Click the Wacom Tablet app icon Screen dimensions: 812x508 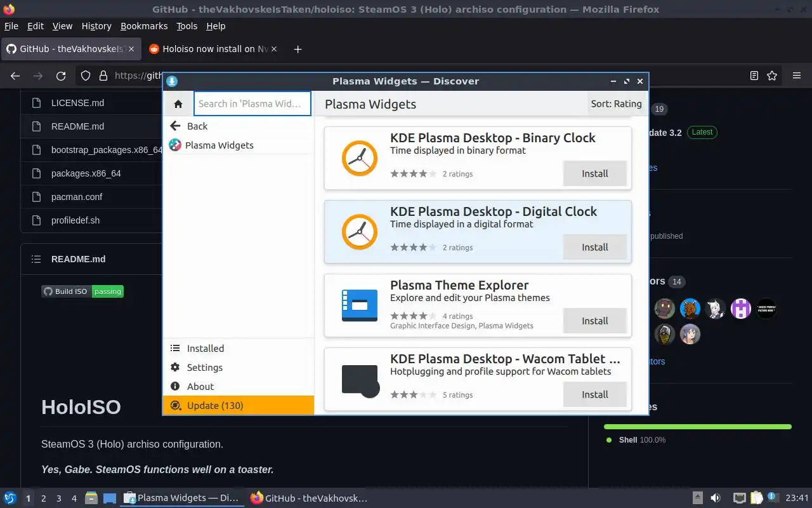[x=360, y=380]
